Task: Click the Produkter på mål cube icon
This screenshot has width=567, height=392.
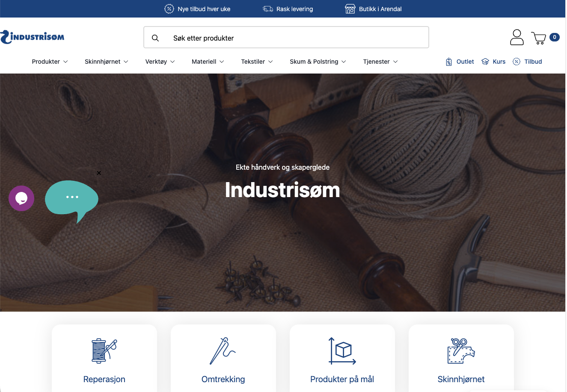Action: [x=342, y=351]
